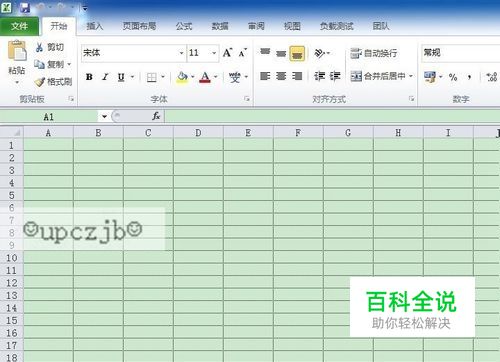
Task: Align text right
Action: point(297,76)
